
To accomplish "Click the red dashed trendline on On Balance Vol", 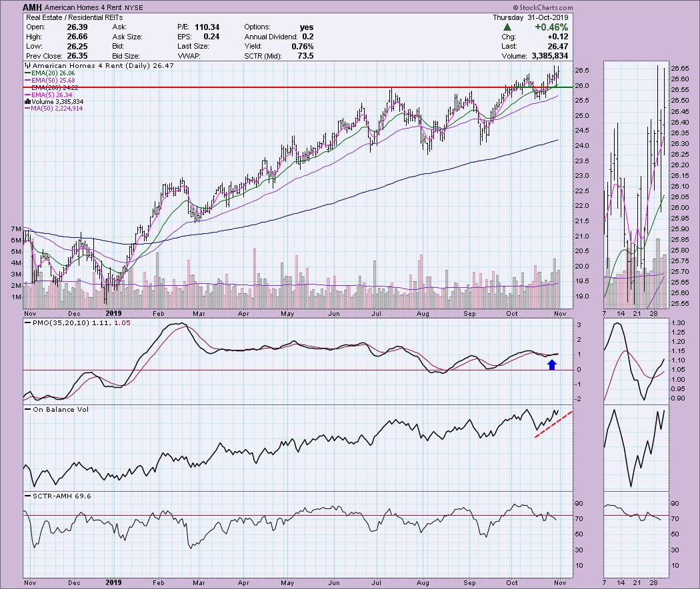I will (553, 424).
